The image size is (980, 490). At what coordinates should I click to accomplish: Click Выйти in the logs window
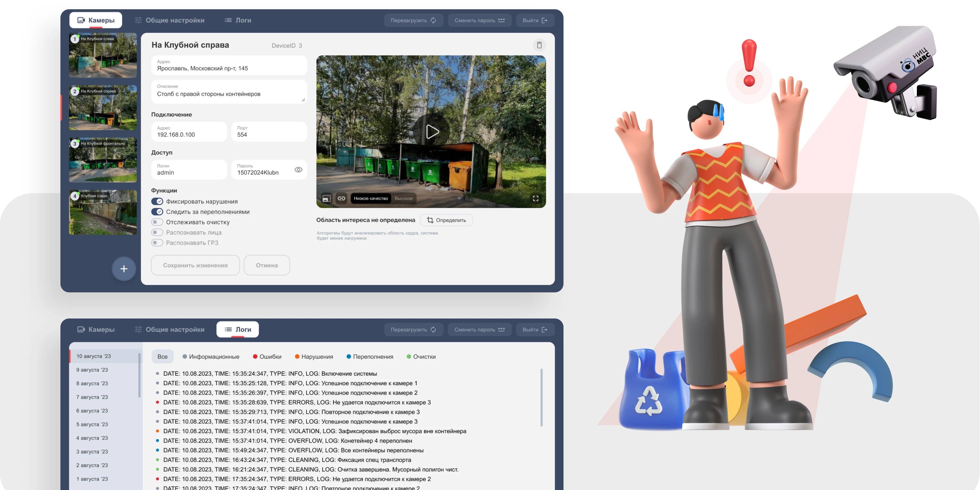click(535, 329)
